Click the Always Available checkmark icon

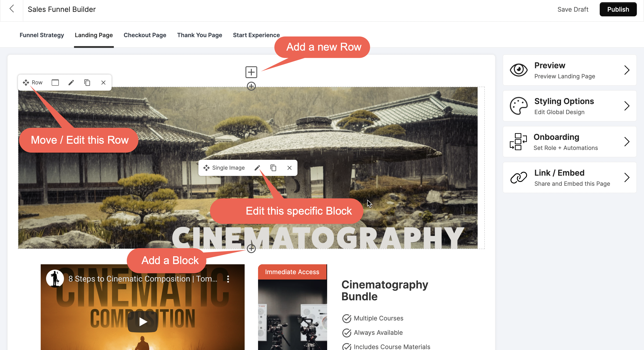[x=347, y=333]
